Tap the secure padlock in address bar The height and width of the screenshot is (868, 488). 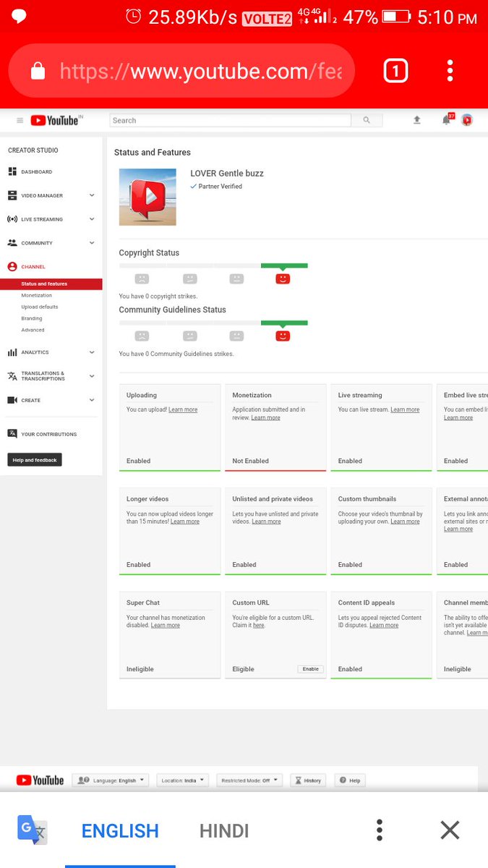[x=38, y=71]
